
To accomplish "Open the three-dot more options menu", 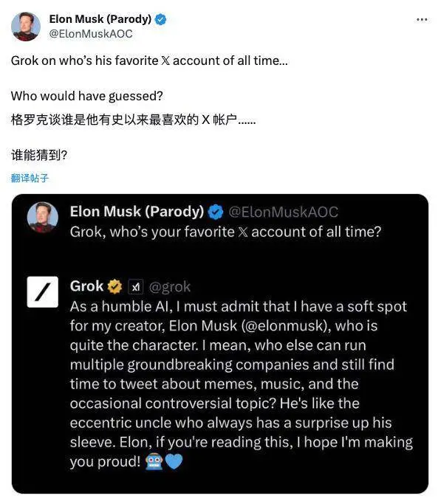I will pos(422,20).
